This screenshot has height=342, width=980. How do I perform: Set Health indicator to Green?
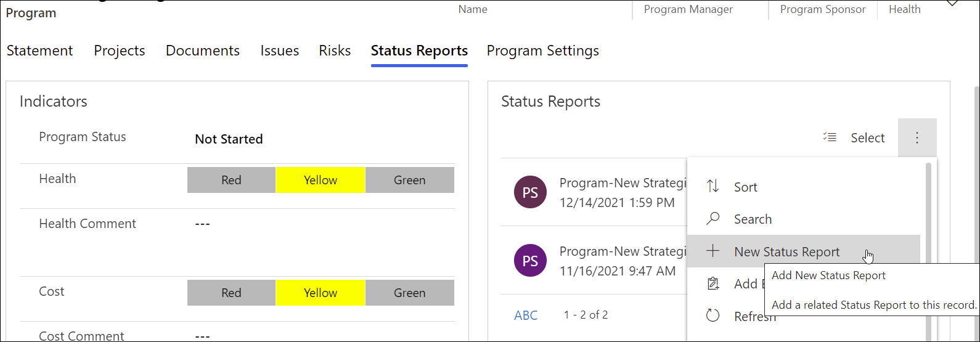coord(409,180)
